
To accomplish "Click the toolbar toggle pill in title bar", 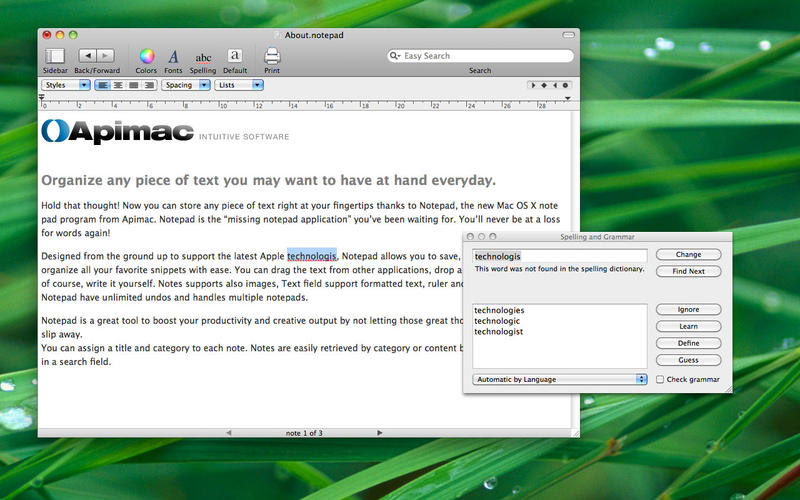I will click(568, 35).
